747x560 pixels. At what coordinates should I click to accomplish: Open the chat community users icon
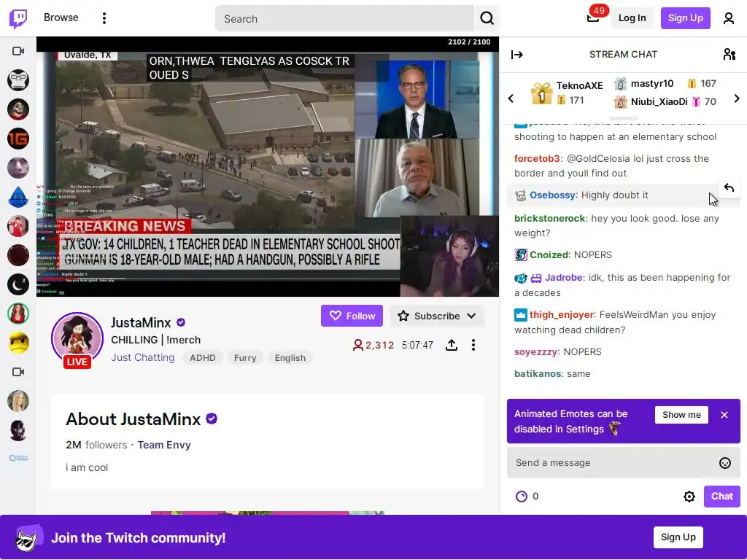[x=729, y=54]
